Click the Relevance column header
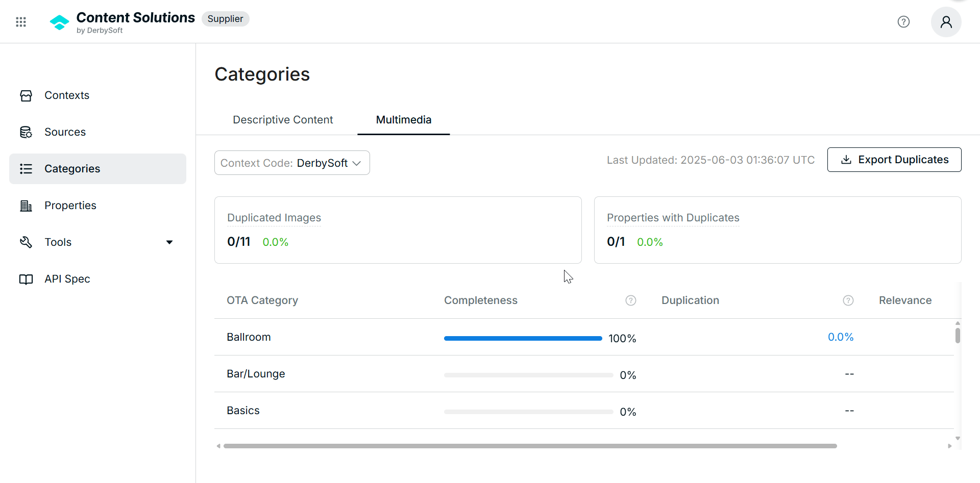Image resolution: width=980 pixels, height=483 pixels. [905, 300]
